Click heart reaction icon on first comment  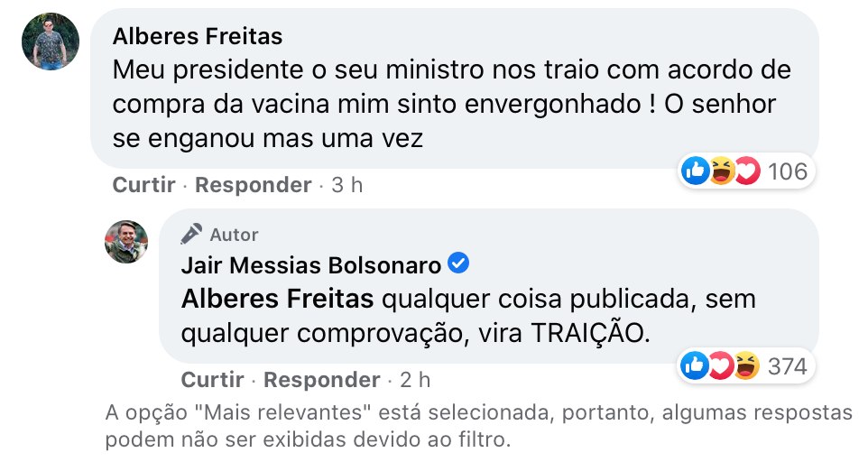746,171
